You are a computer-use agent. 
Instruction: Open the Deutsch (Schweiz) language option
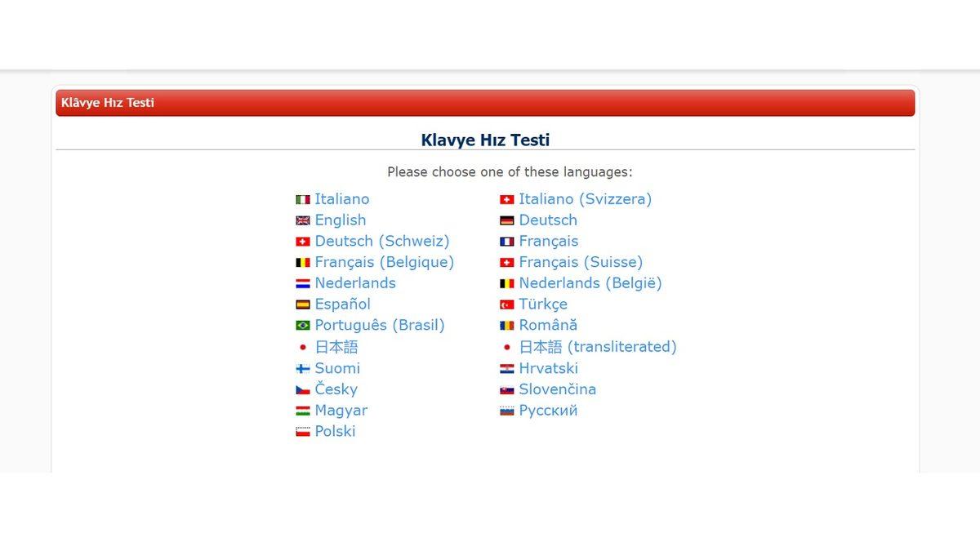coord(381,242)
